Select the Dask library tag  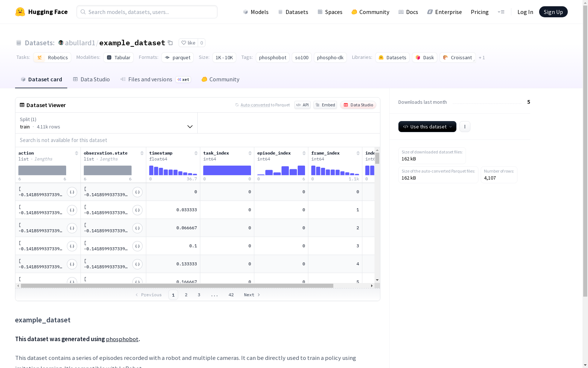click(x=425, y=57)
